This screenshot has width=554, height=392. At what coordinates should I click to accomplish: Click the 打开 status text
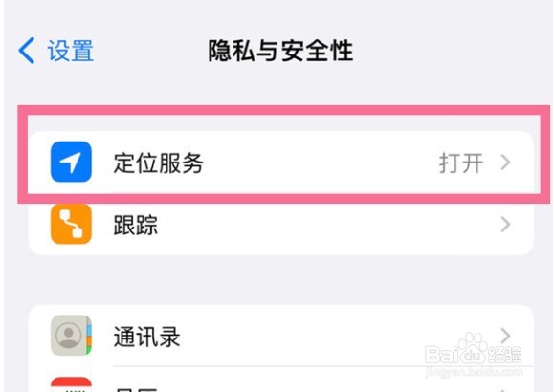[x=461, y=163]
